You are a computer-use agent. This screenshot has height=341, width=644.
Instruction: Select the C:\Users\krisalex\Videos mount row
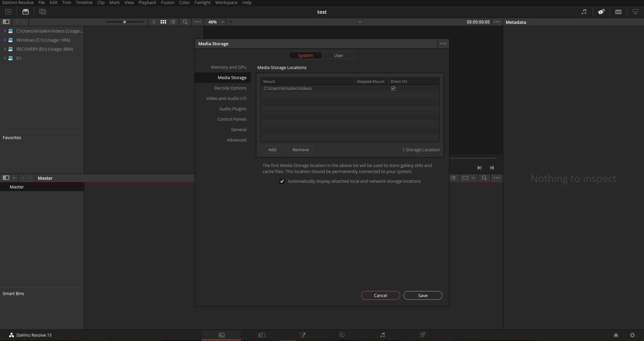coord(350,89)
